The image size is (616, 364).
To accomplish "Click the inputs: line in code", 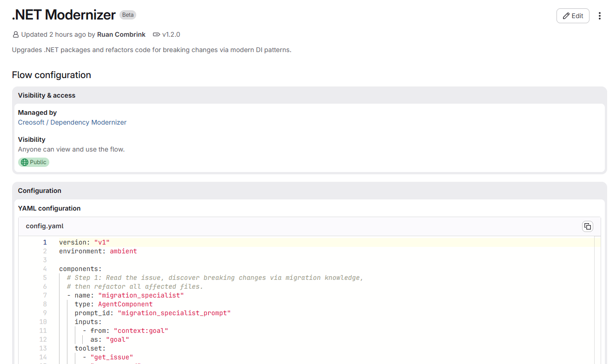I will tap(88, 322).
